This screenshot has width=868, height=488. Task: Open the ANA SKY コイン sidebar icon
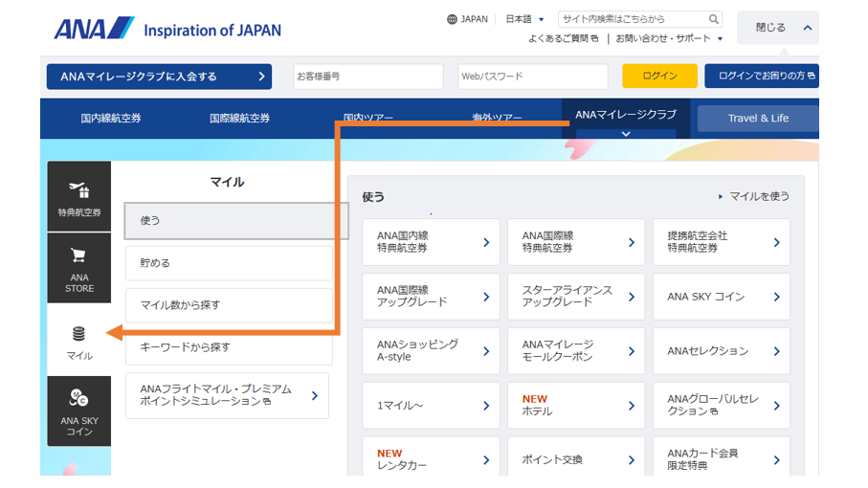(x=79, y=411)
